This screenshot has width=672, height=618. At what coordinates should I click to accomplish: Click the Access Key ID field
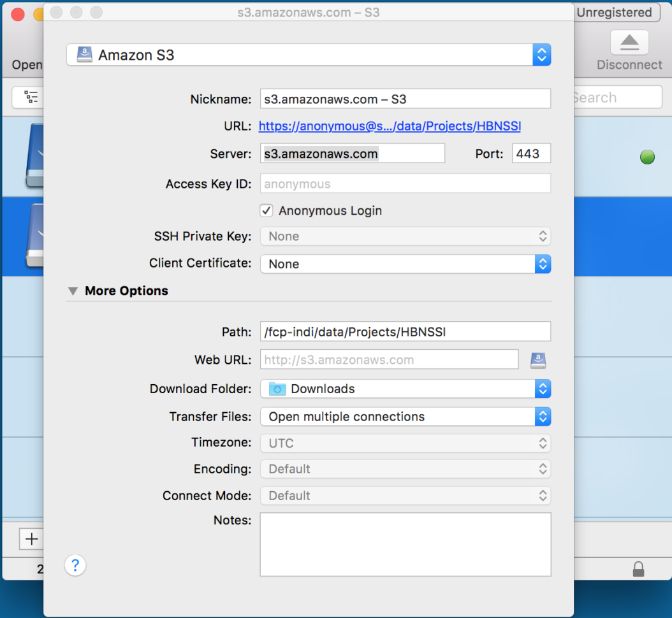405,183
